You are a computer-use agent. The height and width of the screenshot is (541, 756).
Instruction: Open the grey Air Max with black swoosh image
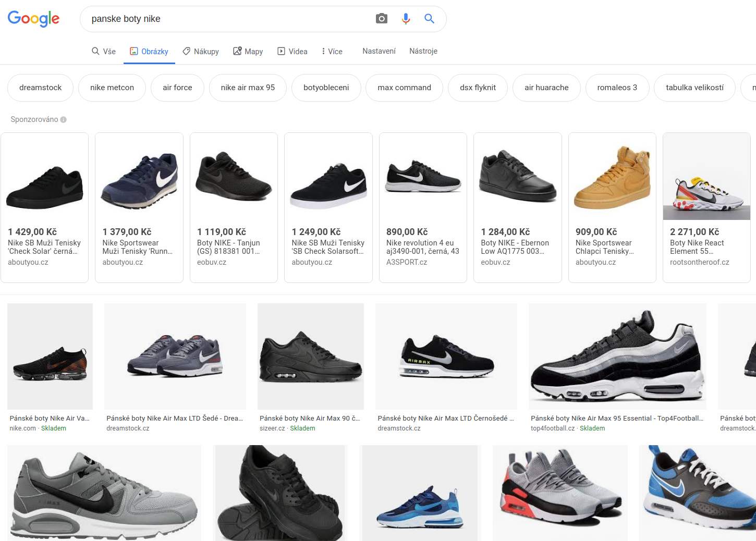coord(104,493)
